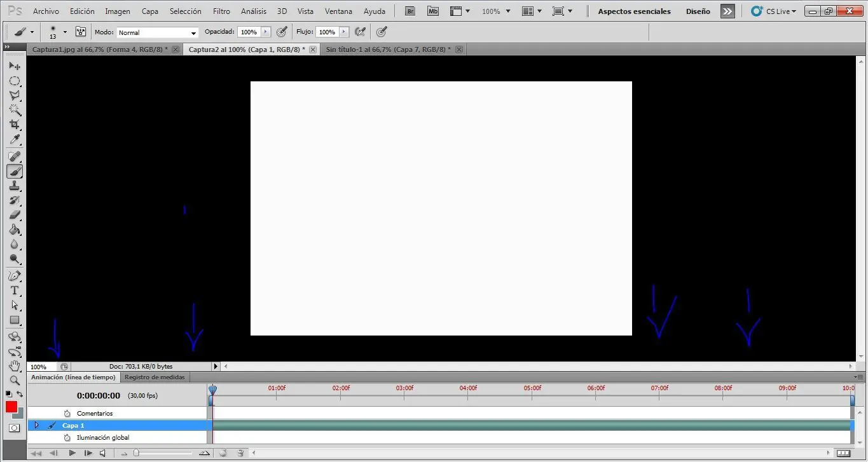Viewport: 868px width, 462px height.
Task: Play the timeline animation
Action: coord(72,453)
